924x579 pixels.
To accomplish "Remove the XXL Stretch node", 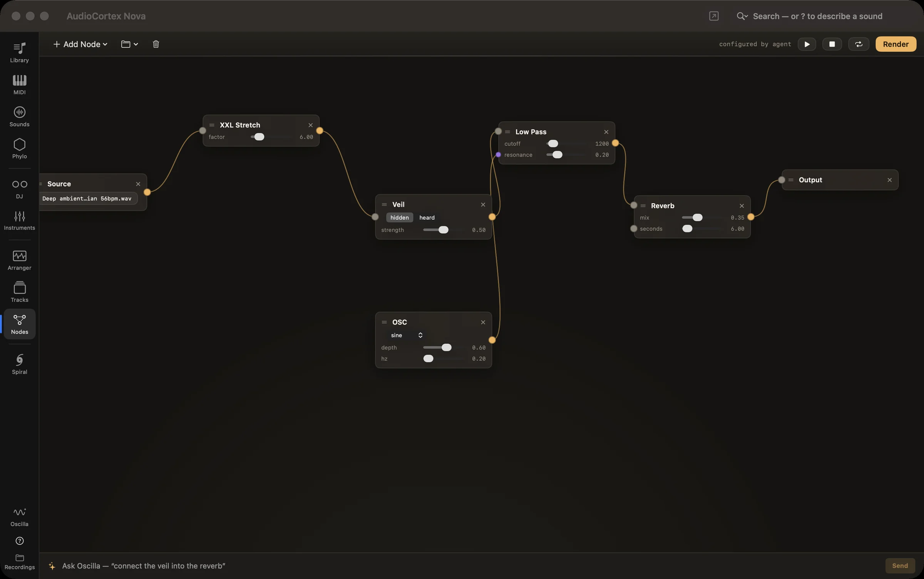I will [310, 125].
